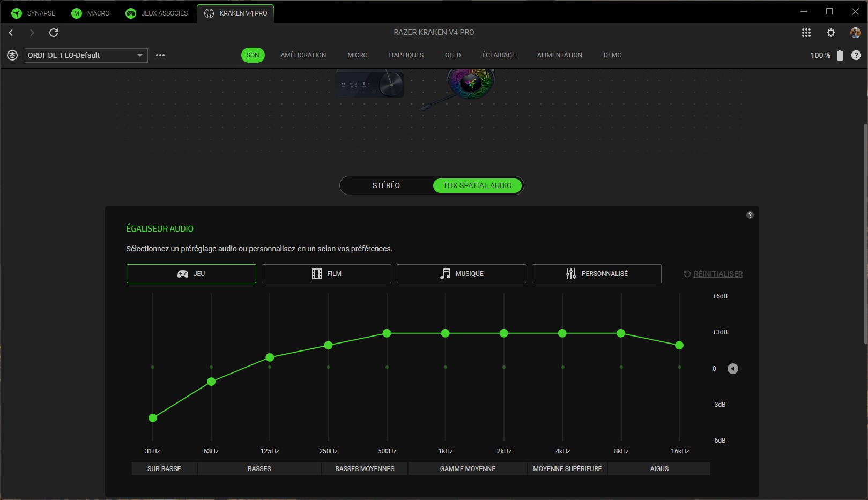Screen dimensions: 868x500
Task: Choose the Personnalisé equalizer preset
Action: (597, 274)
